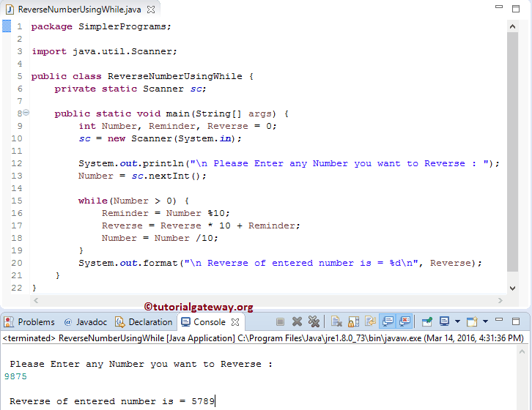Maximize the editor area
This screenshot has width=532, height=410.
(x=516, y=9)
